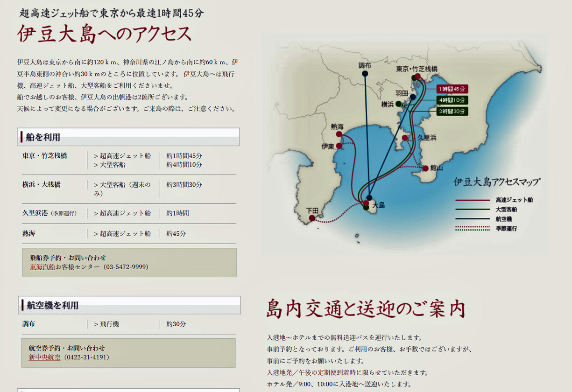
Task: Click the 熱海 port marker on map
Action: tap(339, 134)
